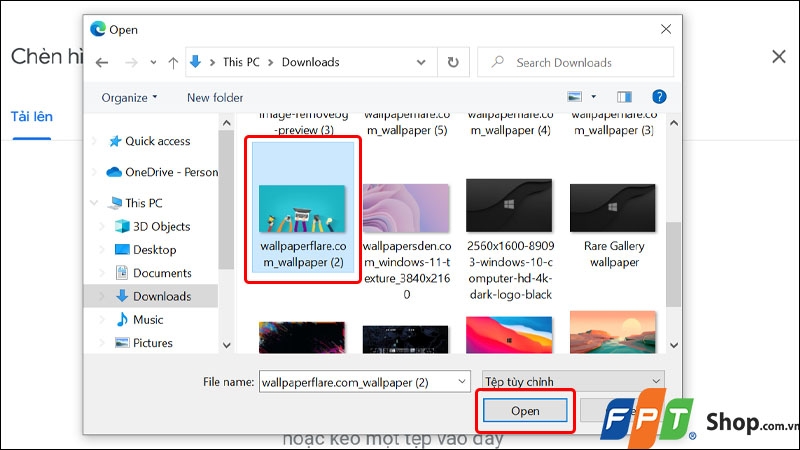This screenshot has height=450, width=800.
Task: Open 3D Objects folder in sidebar
Action: click(x=161, y=227)
